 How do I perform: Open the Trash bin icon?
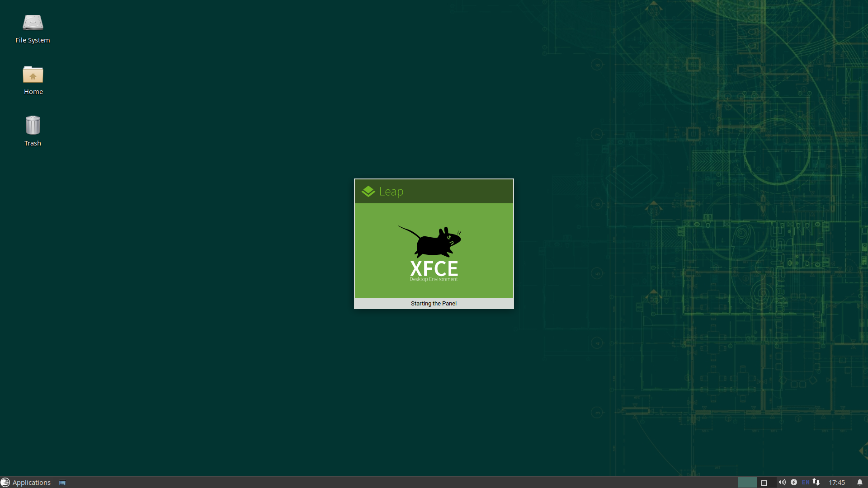coord(33,126)
